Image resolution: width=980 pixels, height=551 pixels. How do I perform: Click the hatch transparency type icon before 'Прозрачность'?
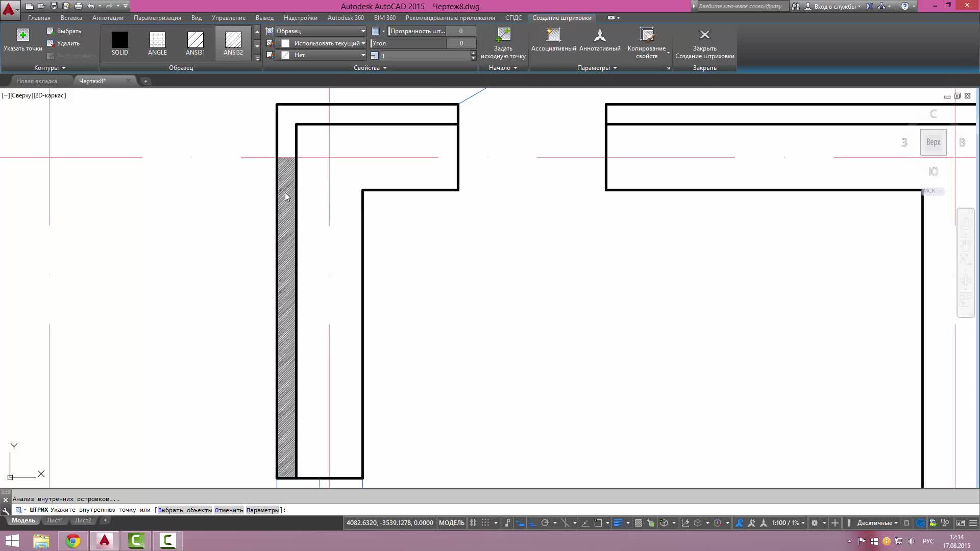(x=376, y=31)
